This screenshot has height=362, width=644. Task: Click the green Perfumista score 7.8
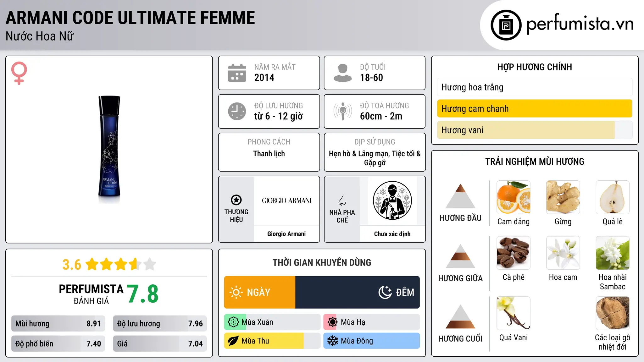(143, 294)
